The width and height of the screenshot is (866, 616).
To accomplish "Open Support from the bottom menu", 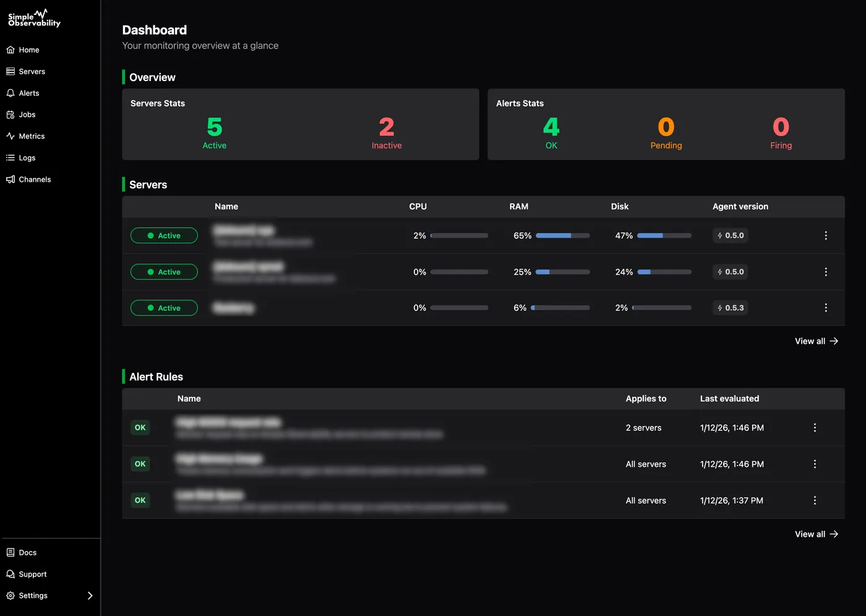I will [x=32, y=574].
